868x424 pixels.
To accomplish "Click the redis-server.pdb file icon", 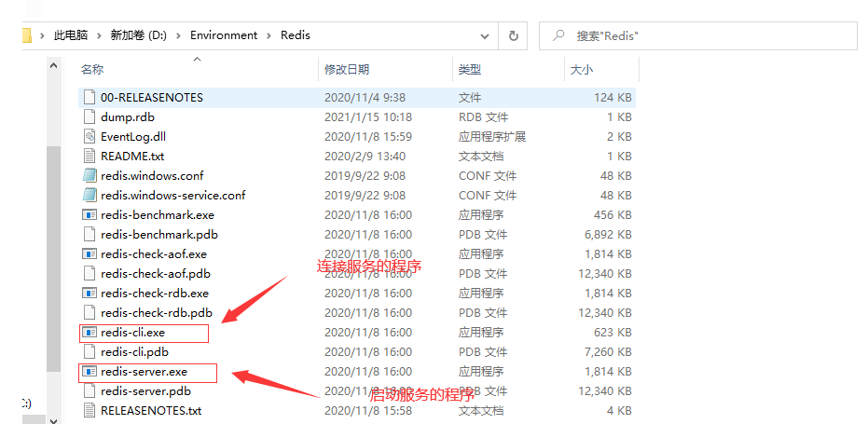I will [90, 390].
